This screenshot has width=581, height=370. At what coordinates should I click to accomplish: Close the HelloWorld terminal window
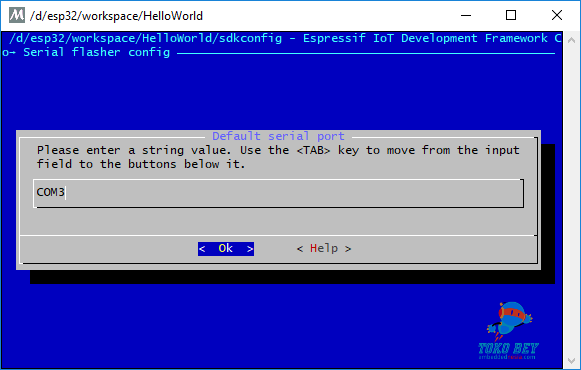pyautogui.click(x=557, y=16)
